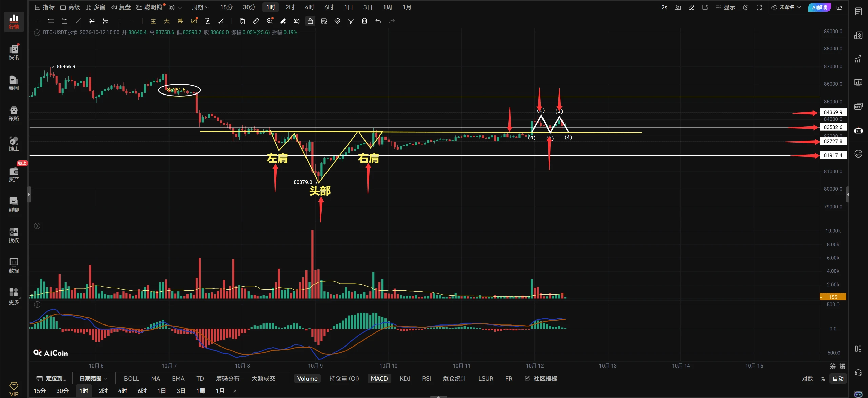Screen dimensions: 868x398
Task: Collapse the MACD pane expander circle
Action: point(37,305)
